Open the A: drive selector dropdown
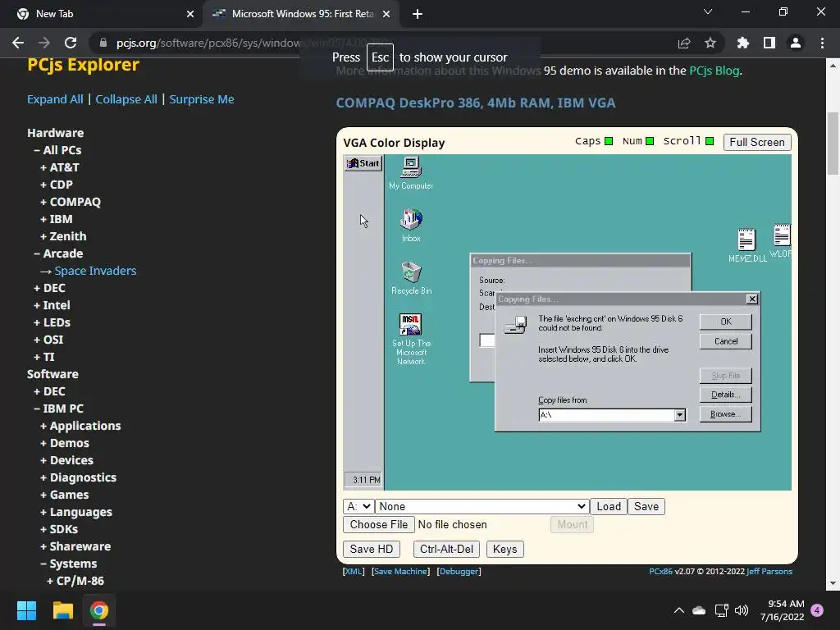Screen dimensions: 840x630 [x=358, y=506]
